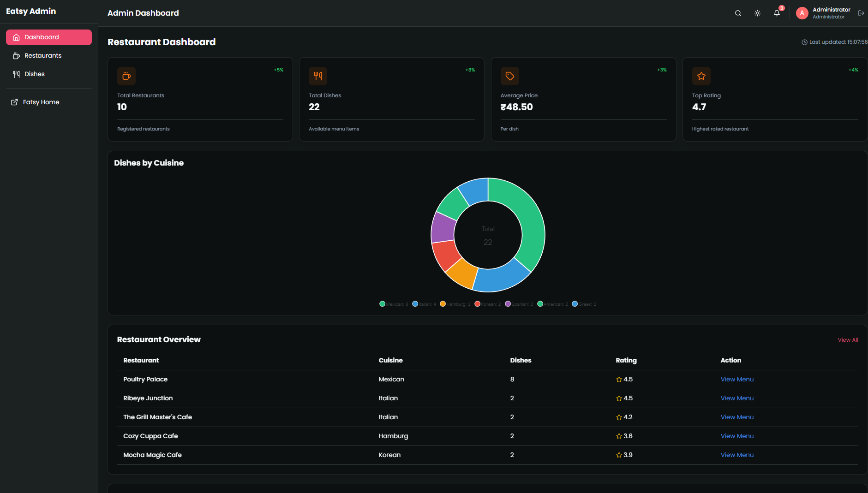Click the Top Rating star icon
The width and height of the screenshot is (868, 493).
pyautogui.click(x=701, y=76)
